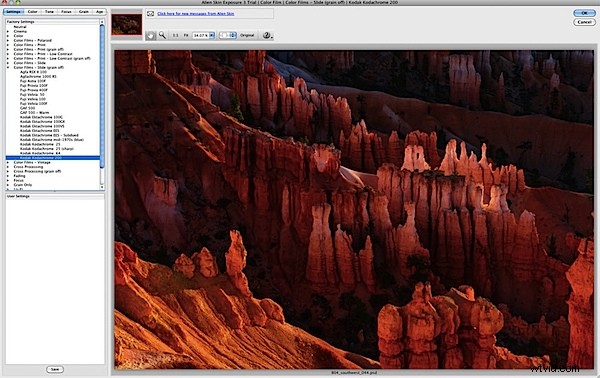
Task: Expand the Grain Only settings group
Action: pyautogui.click(x=8, y=185)
